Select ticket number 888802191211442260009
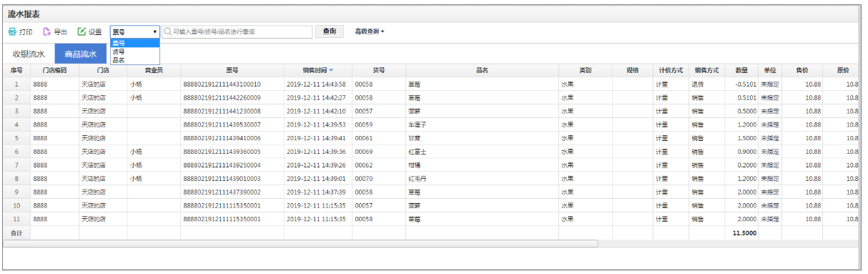The width and height of the screenshot is (868, 274). click(x=222, y=98)
